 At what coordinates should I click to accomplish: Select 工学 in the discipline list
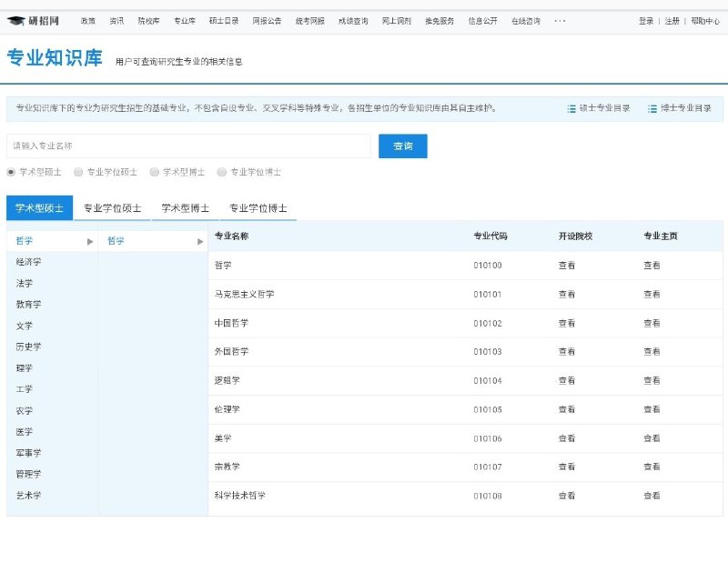coord(25,390)
